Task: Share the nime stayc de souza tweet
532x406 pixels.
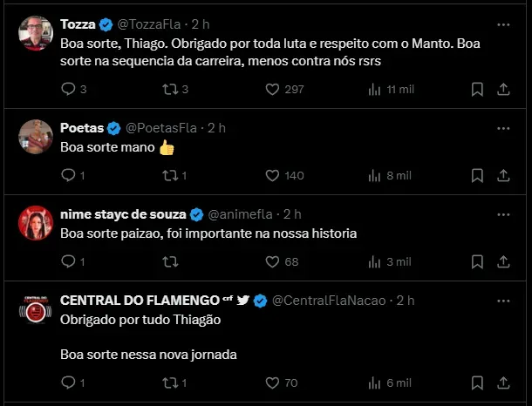Action: (503, 261)
